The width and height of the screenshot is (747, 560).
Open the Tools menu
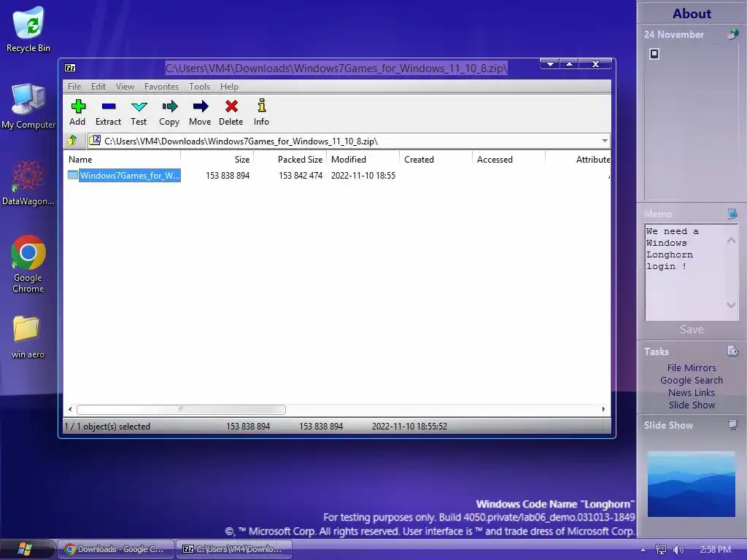point(199,86)
